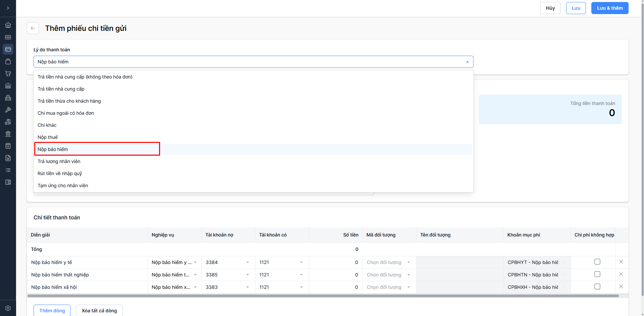Open the shopping cart module in sidebar
The image size is (644, 316).
(8, 73)
